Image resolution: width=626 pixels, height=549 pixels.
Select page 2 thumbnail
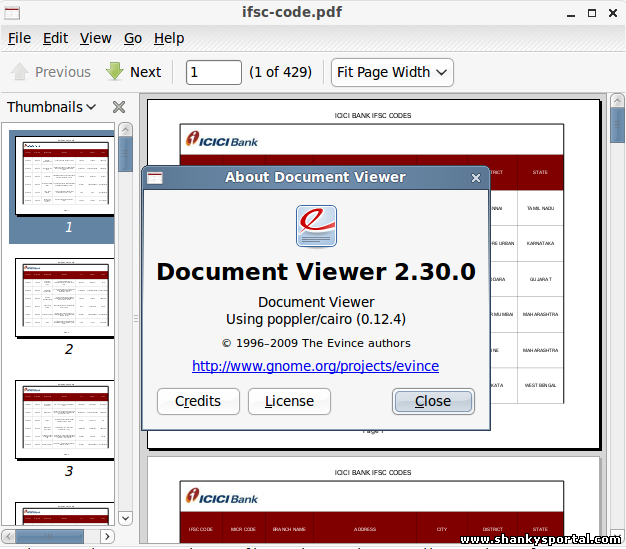coord(65,298)
